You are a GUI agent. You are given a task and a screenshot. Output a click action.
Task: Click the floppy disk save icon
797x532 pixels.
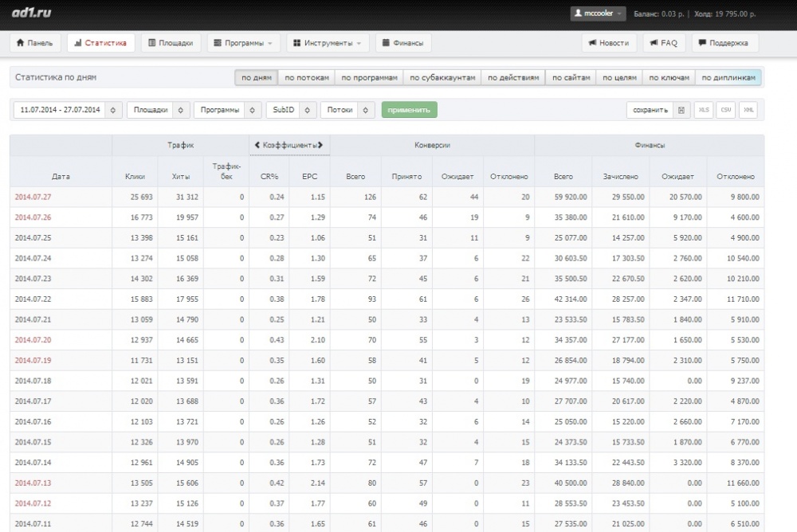click(x=681, y=110)
